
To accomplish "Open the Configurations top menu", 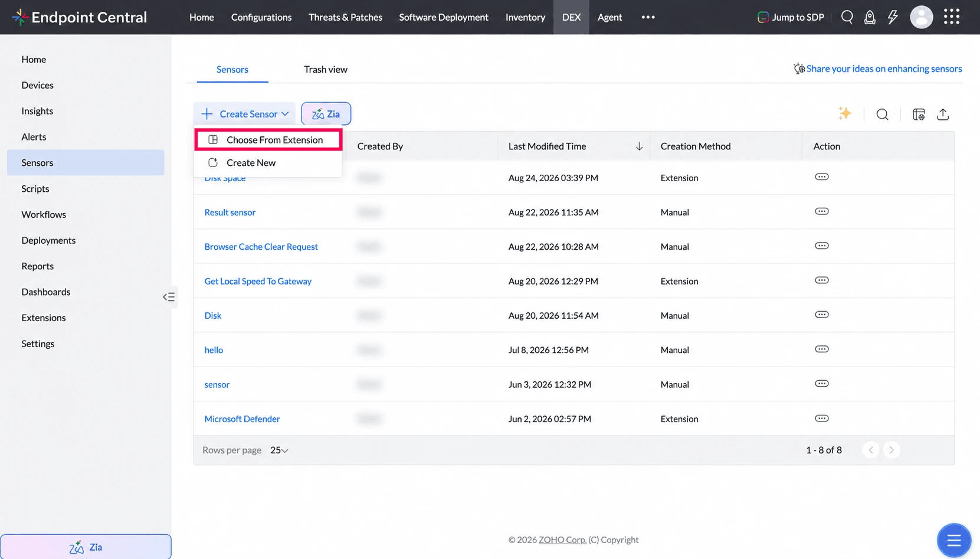I will click(x=261, y=17).
